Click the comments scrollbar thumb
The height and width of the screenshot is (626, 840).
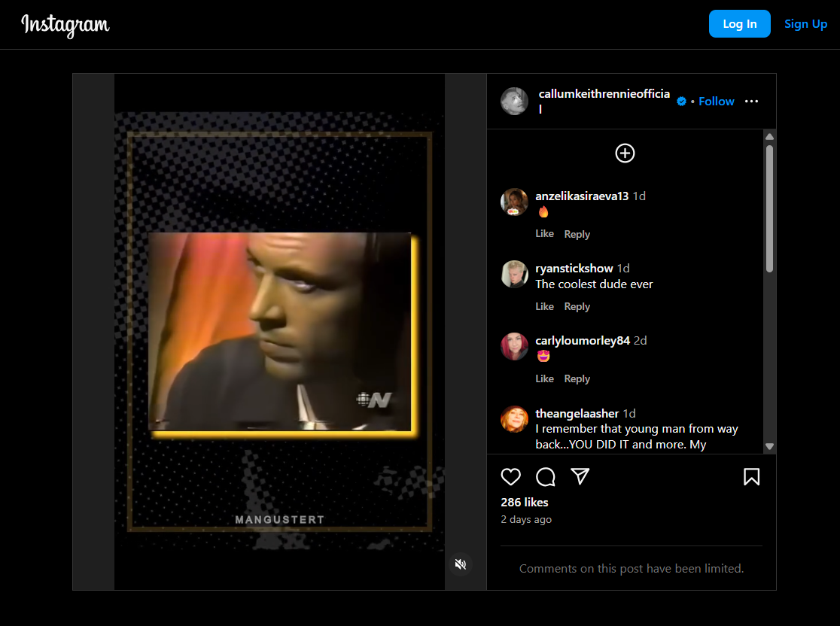point(769,209)
